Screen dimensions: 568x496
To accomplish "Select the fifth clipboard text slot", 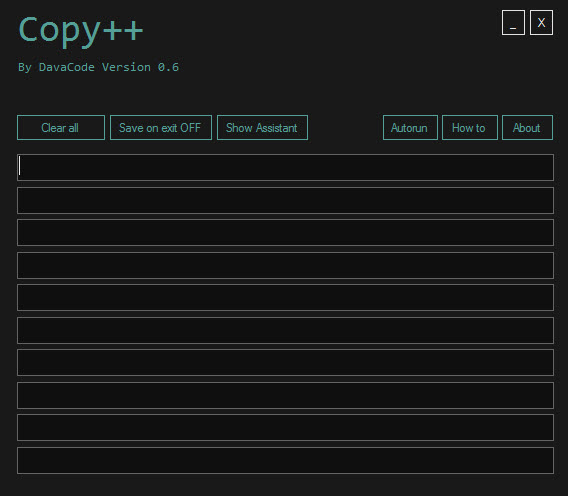I will pos(285,297).
